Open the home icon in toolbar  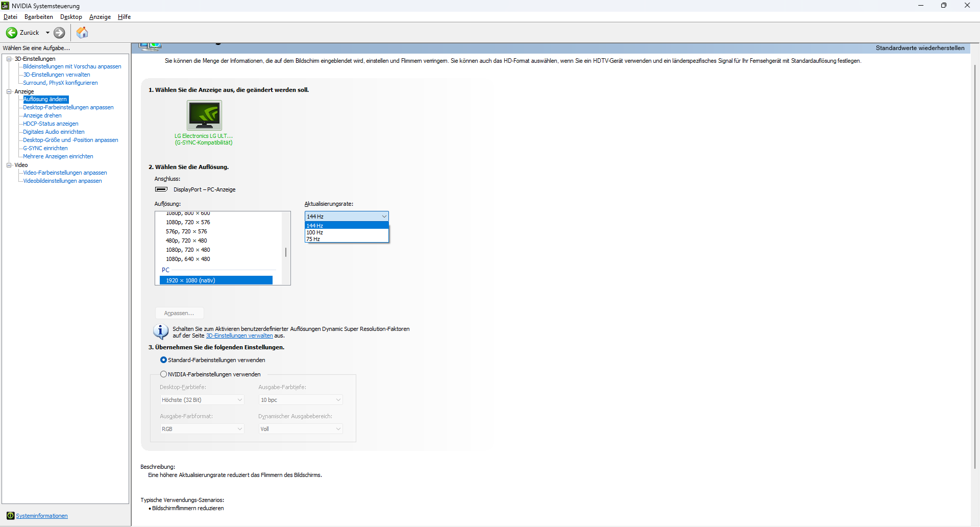[82, 33]
